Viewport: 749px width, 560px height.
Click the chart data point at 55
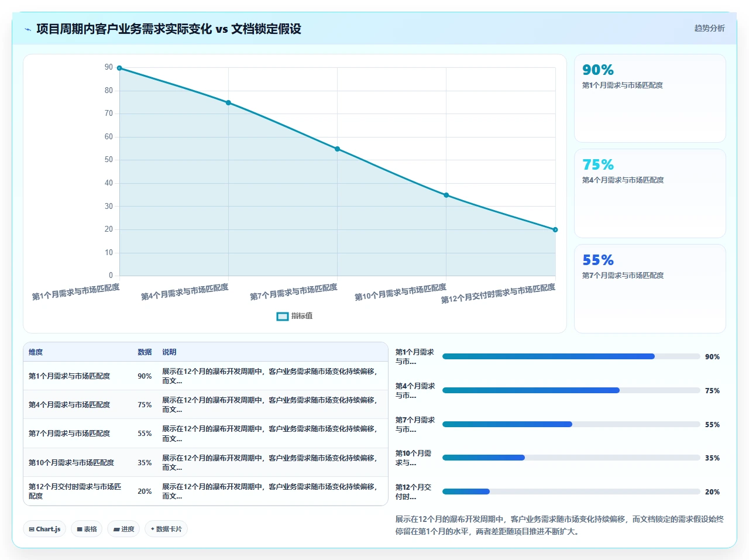pos(337,149)
